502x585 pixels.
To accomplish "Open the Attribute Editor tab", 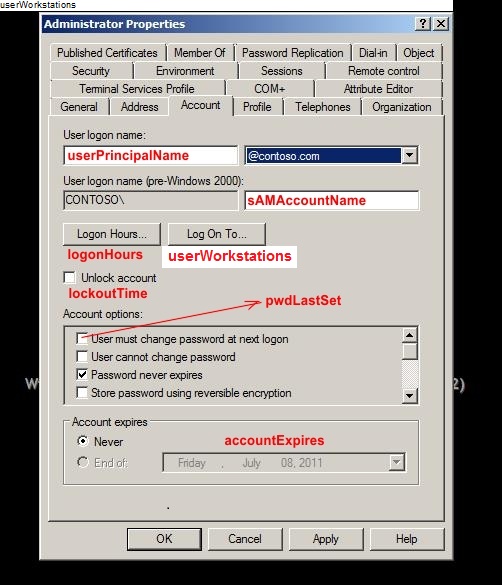I will (x=378, y=89).
